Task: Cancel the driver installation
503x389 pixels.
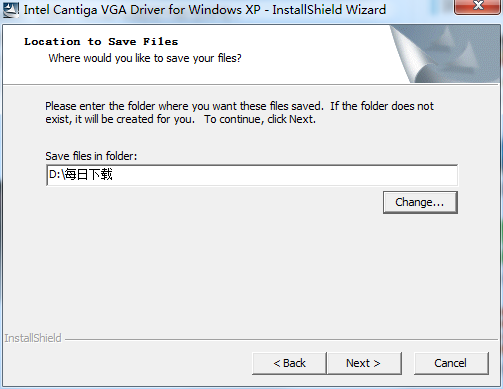Action: [x=451, y=363]
